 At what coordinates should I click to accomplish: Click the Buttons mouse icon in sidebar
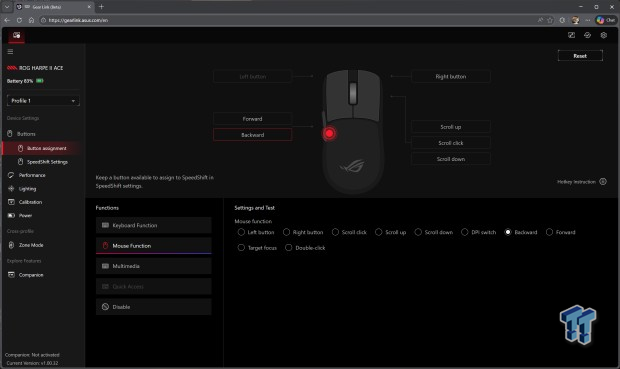[10, 134]
